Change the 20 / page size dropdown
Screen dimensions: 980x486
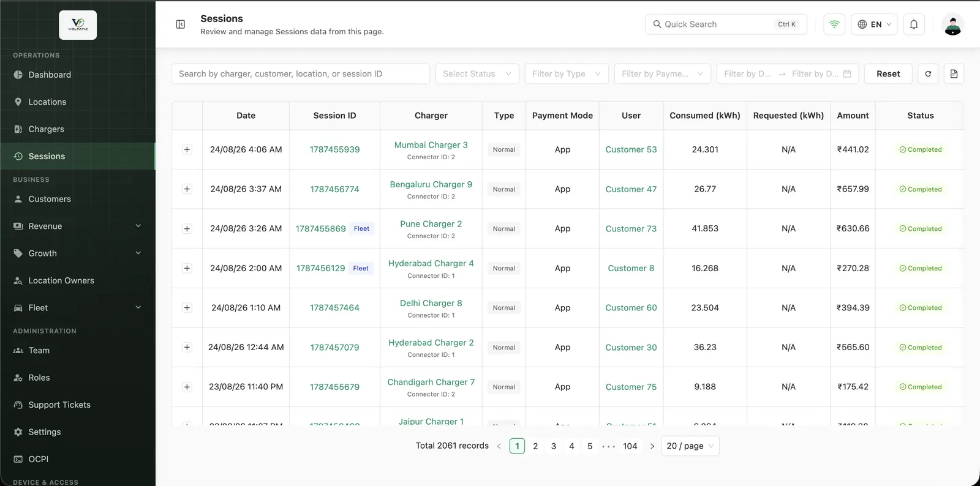690,446
